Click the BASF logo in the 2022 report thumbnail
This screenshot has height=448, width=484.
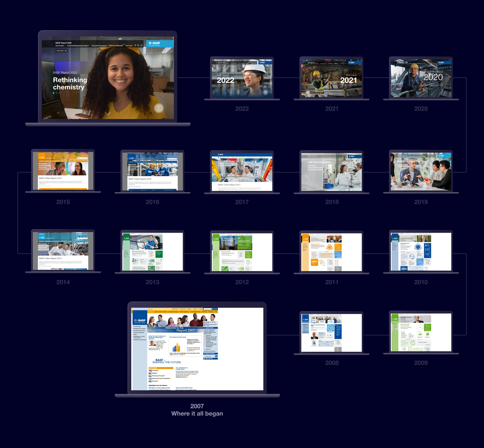[262, 62]
